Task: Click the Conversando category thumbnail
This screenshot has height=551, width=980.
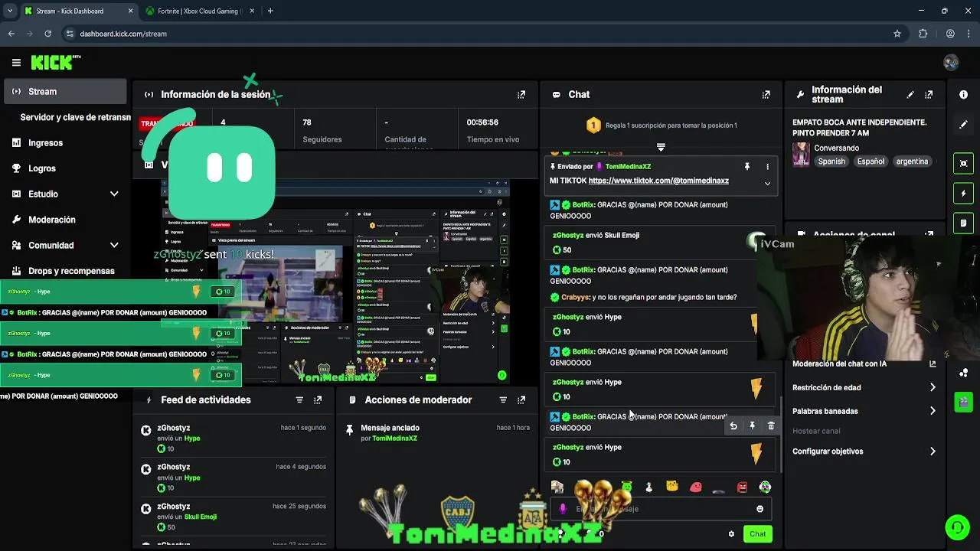Action: pyautogui.click(x=801, y=155)
